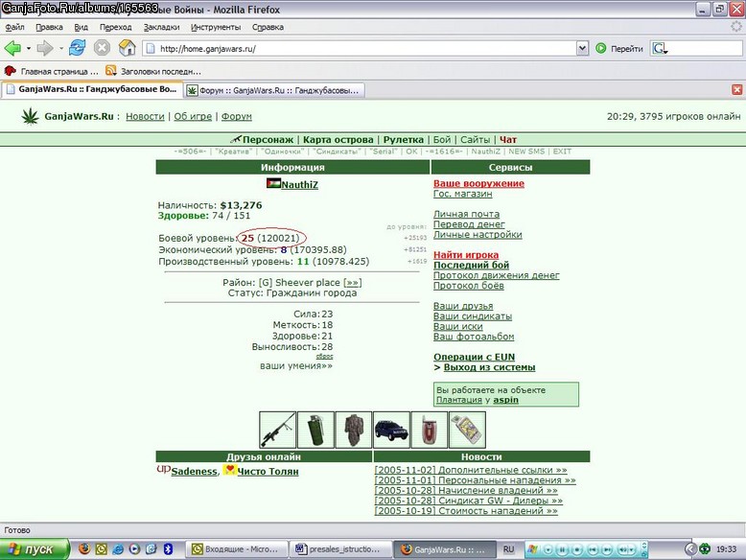This screenshot has width=746, height=560.
Task: Open the Об игре link
Action: pyautogui.click(x=193, y=116)
